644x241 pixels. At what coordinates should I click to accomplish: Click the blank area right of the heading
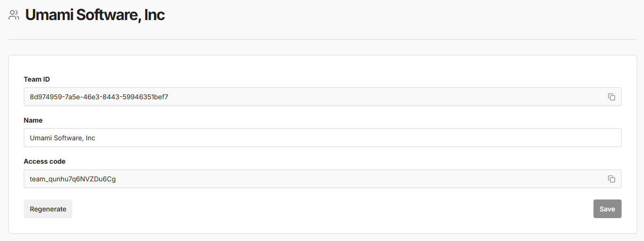coord(381,15)
